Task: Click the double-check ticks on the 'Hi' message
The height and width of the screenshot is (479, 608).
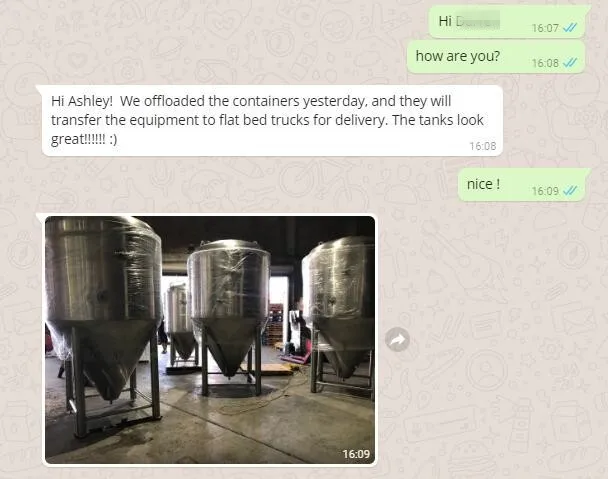Action: click(x=570, y=28)
